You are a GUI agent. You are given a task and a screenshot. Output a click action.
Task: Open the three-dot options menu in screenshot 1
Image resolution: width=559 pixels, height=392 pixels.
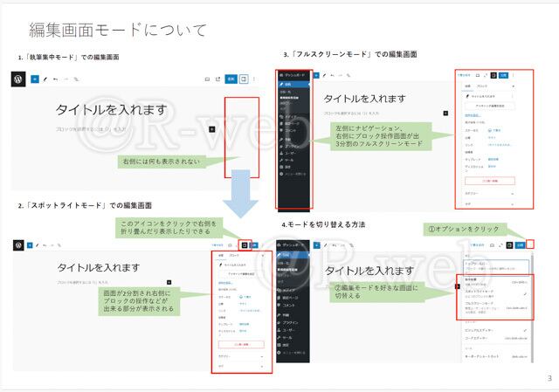click(254, 79)
